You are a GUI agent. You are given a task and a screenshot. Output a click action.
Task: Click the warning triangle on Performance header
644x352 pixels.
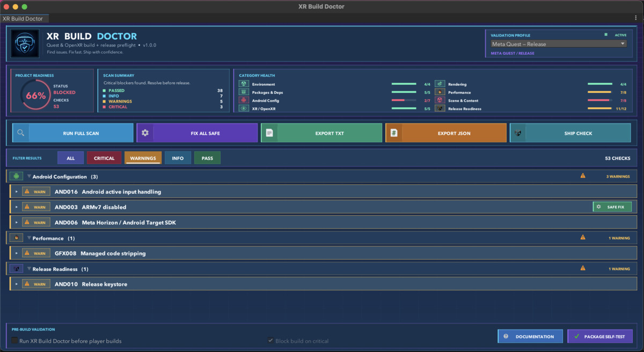coord(583,238)
